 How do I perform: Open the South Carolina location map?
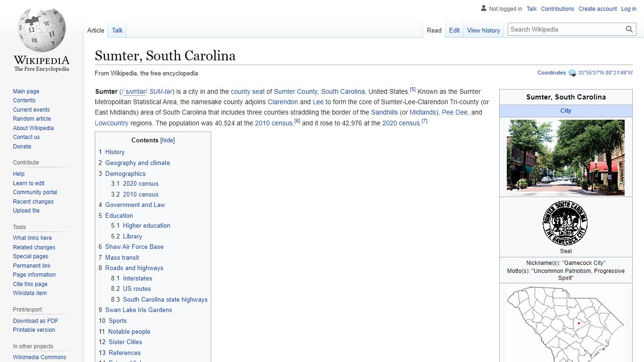click(566, 323)
